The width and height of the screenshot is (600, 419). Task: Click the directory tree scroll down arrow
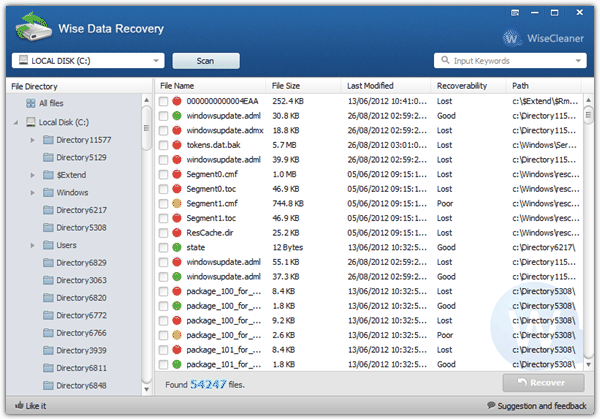tap(146, 390)
